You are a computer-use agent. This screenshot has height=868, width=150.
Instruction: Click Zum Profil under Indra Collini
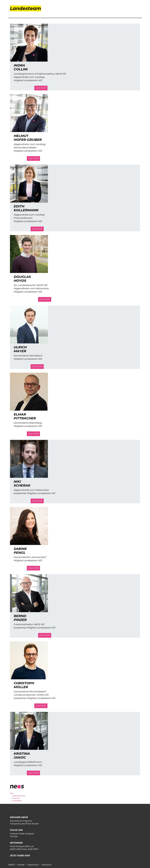click(41, 88)
